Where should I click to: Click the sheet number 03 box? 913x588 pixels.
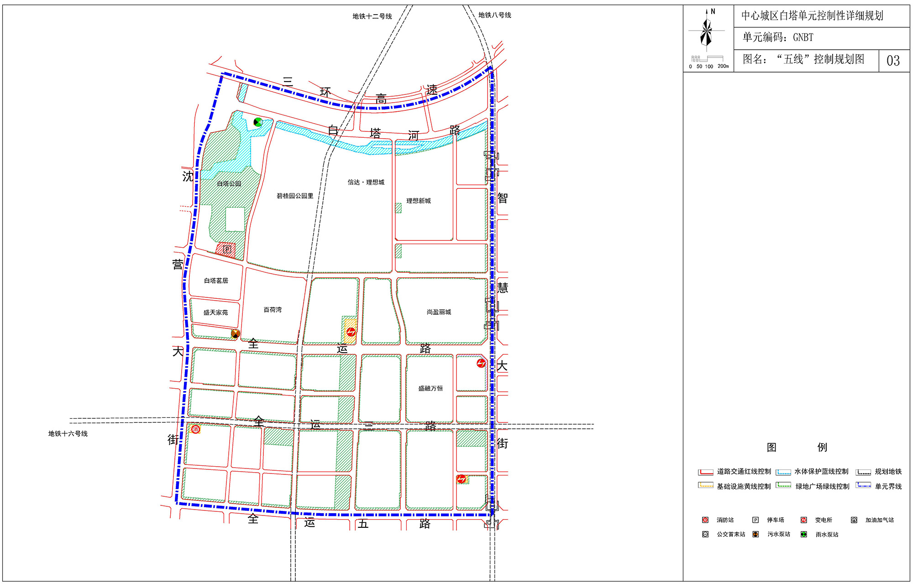pos(893,61)
